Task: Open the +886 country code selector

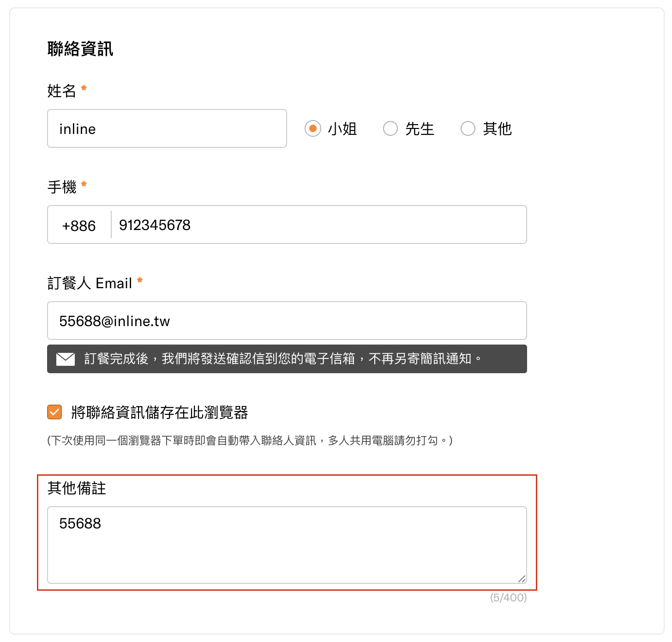Action: (x=79, y=225)
